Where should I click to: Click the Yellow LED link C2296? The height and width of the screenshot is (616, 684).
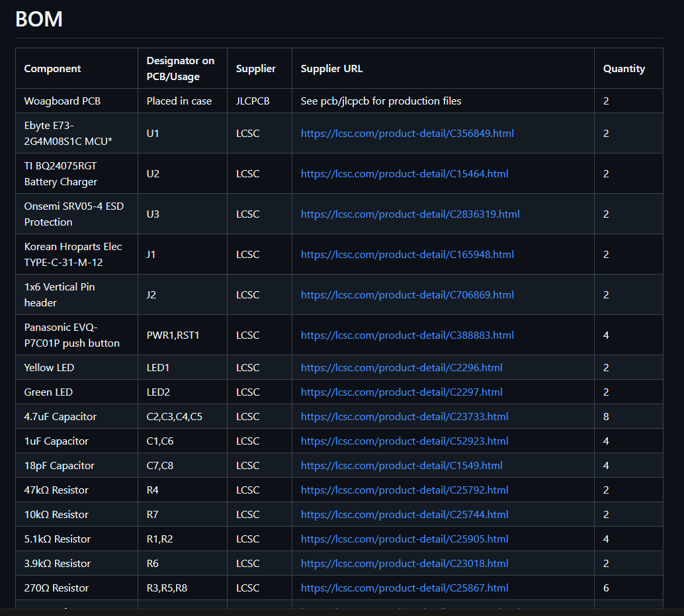(x=402, y=367)
